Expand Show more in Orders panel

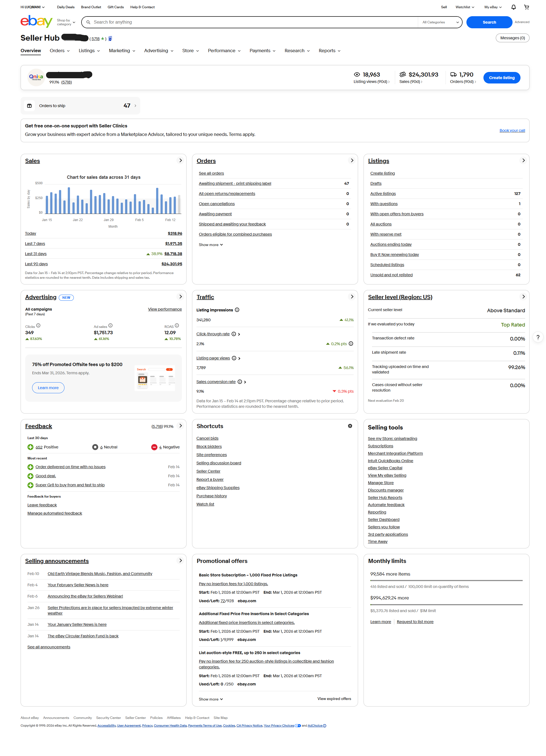click(210, 245)
